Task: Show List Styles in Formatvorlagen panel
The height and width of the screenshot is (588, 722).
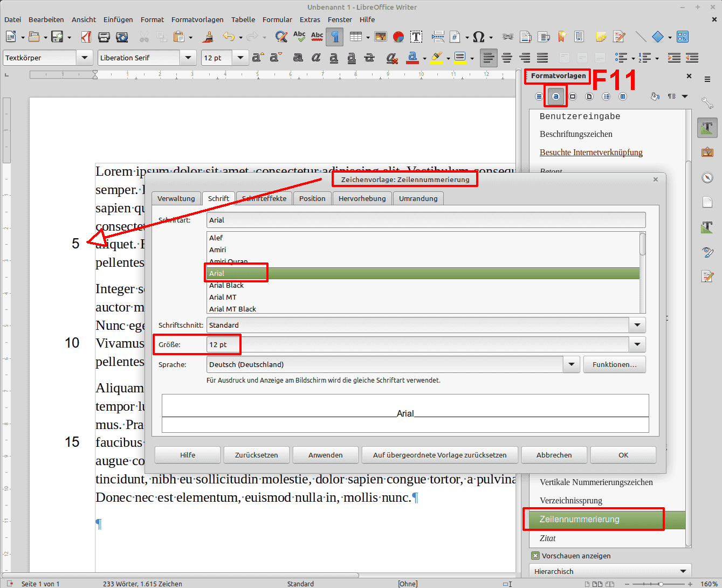Action: [606, 96]
